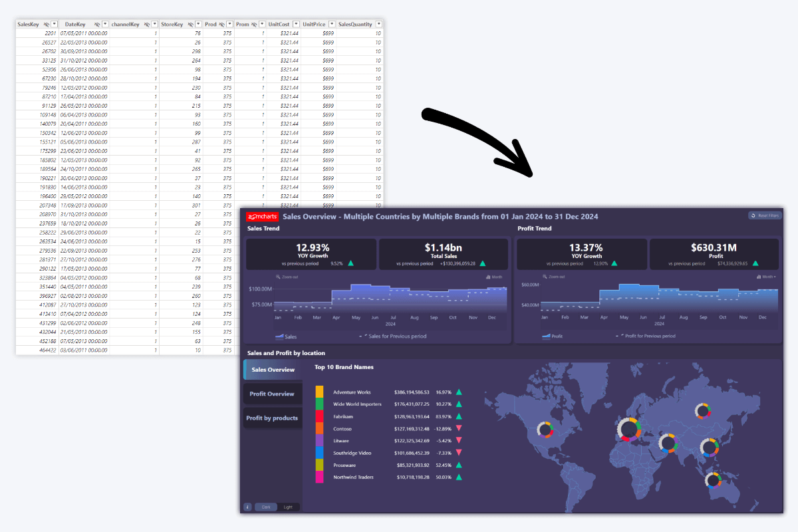Click the donut chart over Russia
798x532 pixels.
pyautogui.click(x=703, y=412)
